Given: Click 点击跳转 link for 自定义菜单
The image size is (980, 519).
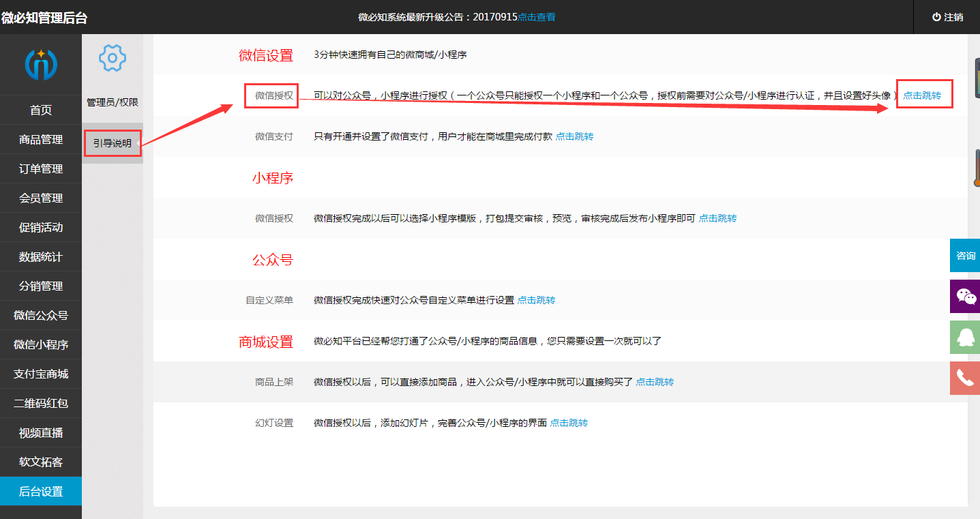Looking at the screenshot, I should click(536, 300).
